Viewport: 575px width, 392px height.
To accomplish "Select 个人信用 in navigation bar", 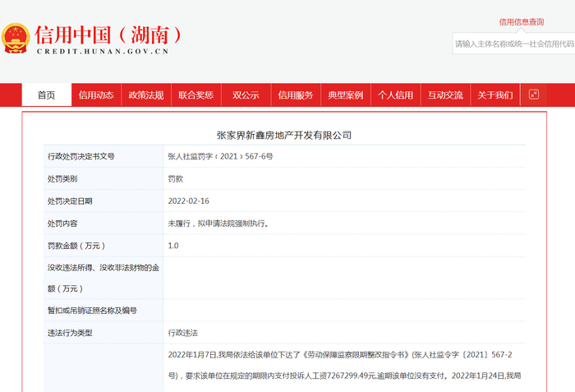I will click(x=395, y=95).
